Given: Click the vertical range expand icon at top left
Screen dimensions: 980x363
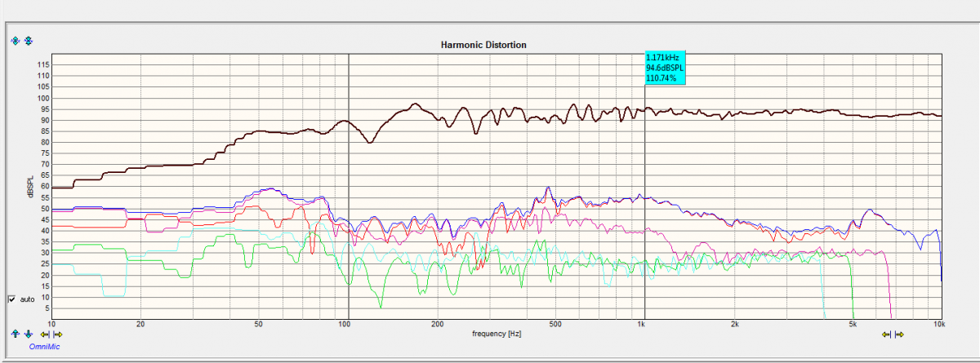Looking at the screenshot, I should click(x=15, y=40).
